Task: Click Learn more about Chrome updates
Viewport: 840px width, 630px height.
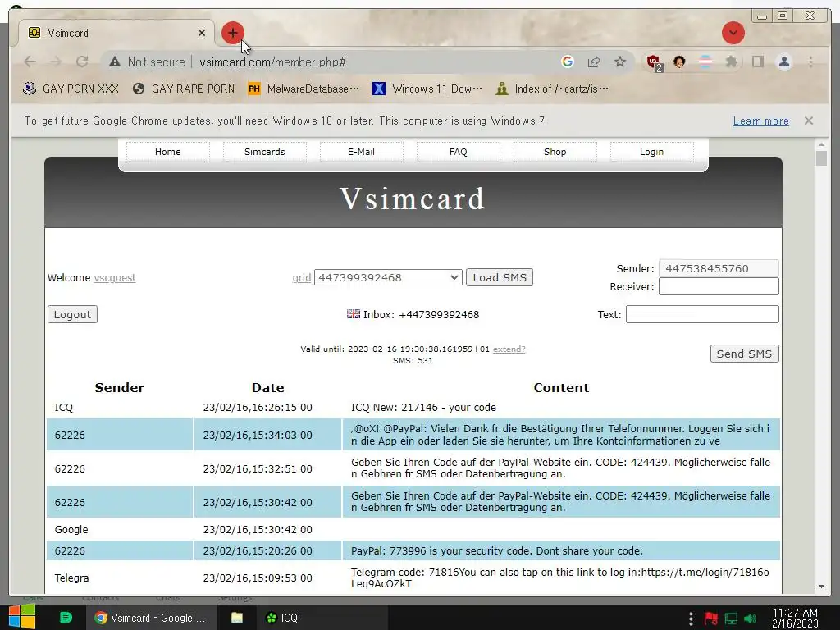Action: click(760, 121)
